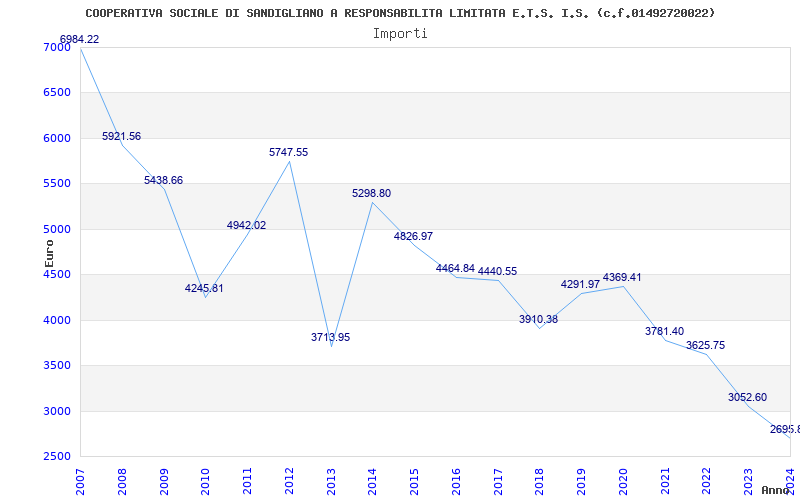The height and width of the screenshot is (500, 800).
Task: Click the Euro y-axis title
Action: point(49,254)
